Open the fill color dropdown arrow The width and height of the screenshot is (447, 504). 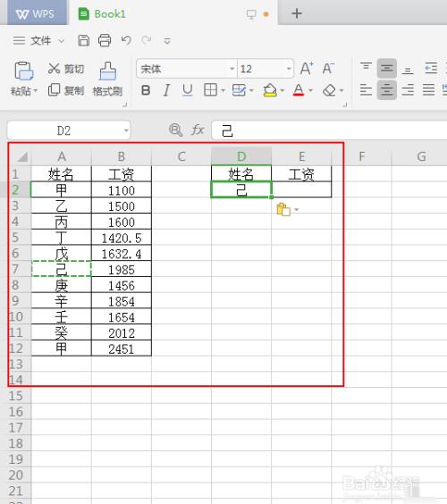click(283, 90)
